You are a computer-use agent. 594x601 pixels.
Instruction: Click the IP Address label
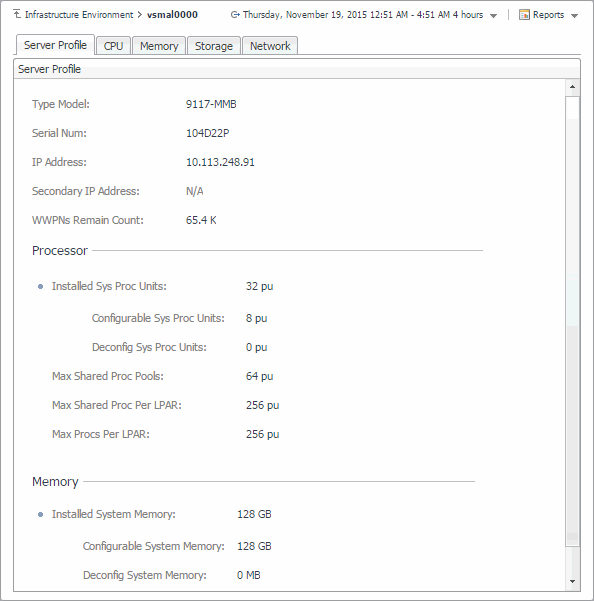(59, 162)
